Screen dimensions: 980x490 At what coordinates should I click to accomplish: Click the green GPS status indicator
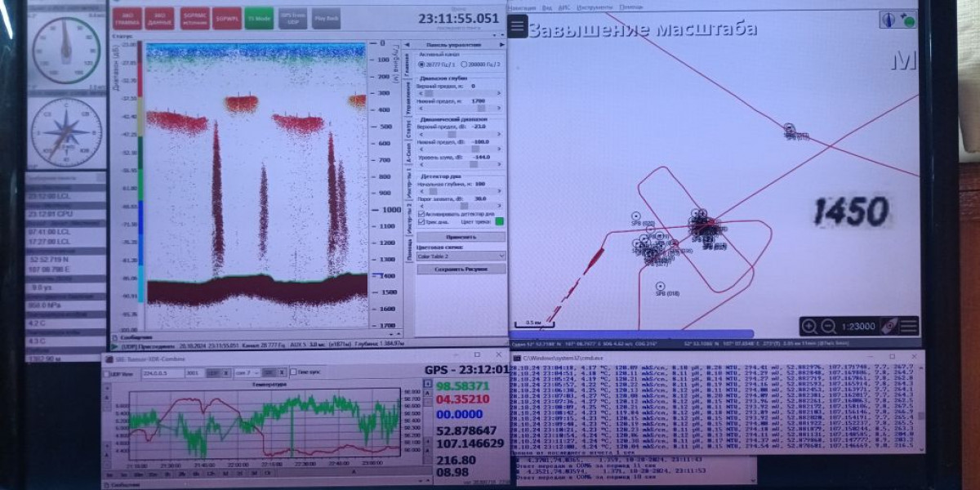[908, 20]
